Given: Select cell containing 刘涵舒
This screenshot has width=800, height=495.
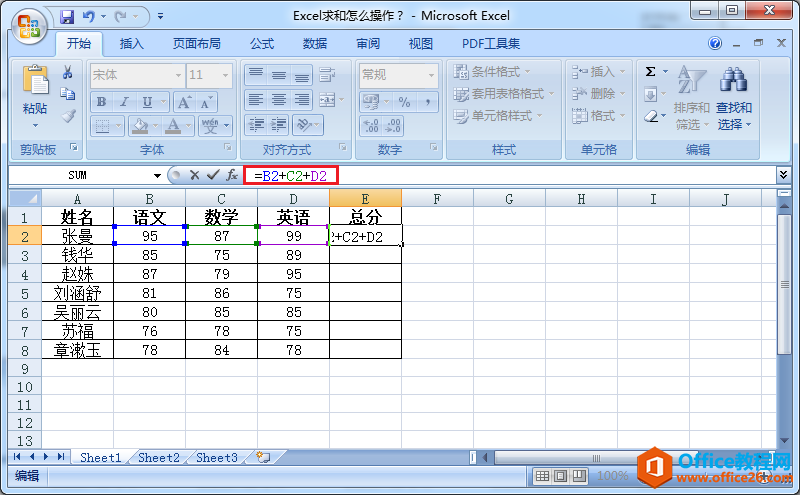Looking at the screenshot, I should point(78,293).
